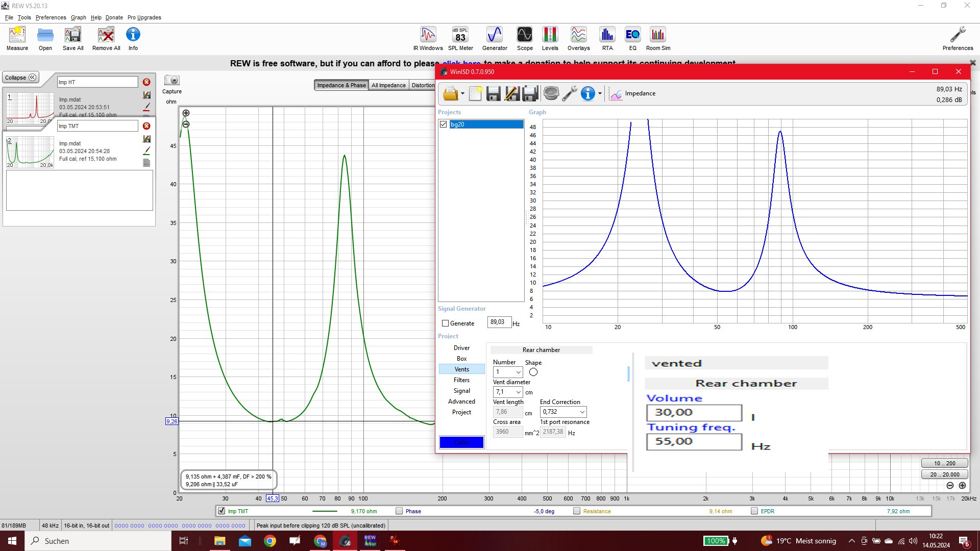The image size is (980, 551).
Task: Click the Capture camera icon
Action: click(x=172, y=81)
